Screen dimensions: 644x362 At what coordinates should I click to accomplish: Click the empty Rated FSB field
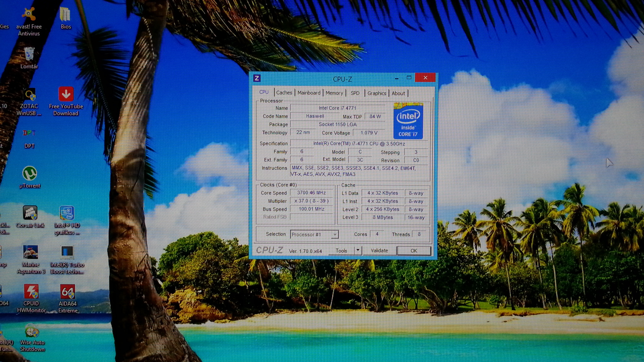(x=311, y=217)
